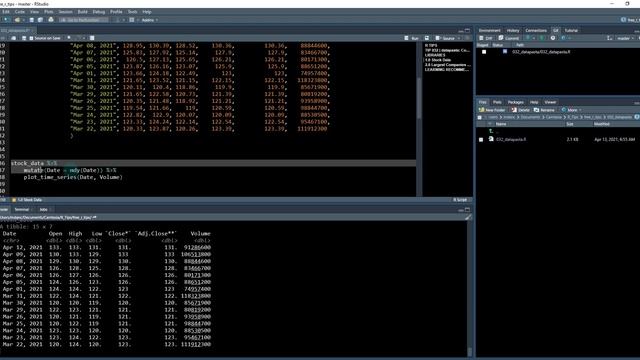The width and height of the screenshot is (640, 360).
Task: Switch to the History tab
Action: coord(513,30)
